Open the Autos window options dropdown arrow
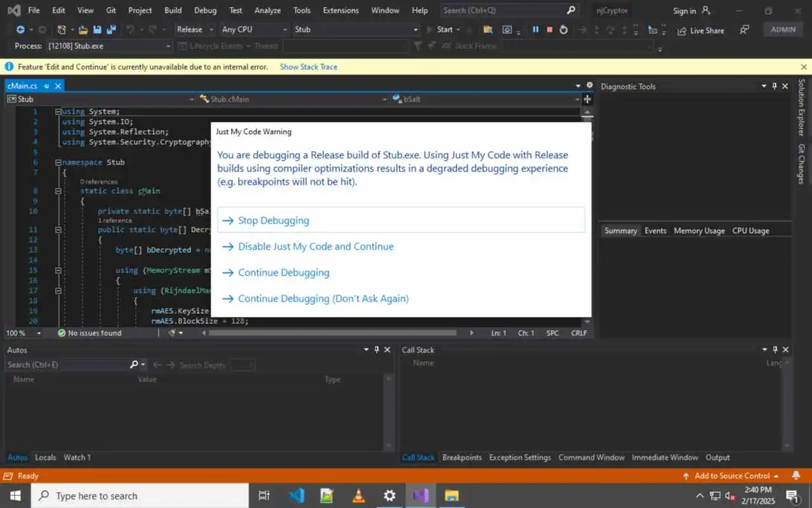Screen dimensions: 812x508 [366, 350]
